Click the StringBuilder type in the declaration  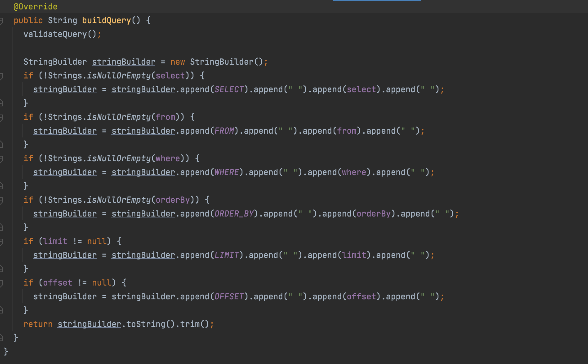click(x=55, y=62)
